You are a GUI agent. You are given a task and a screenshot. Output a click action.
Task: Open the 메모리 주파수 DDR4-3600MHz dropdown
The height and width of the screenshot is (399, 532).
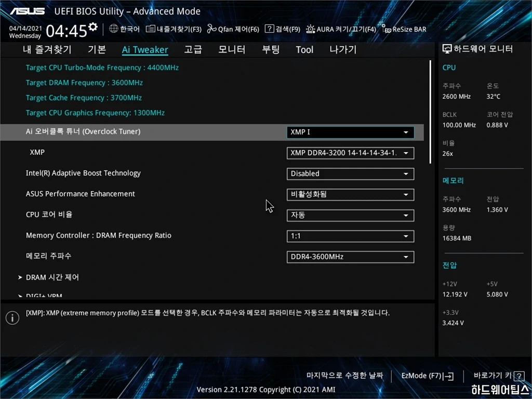[350, 257]
